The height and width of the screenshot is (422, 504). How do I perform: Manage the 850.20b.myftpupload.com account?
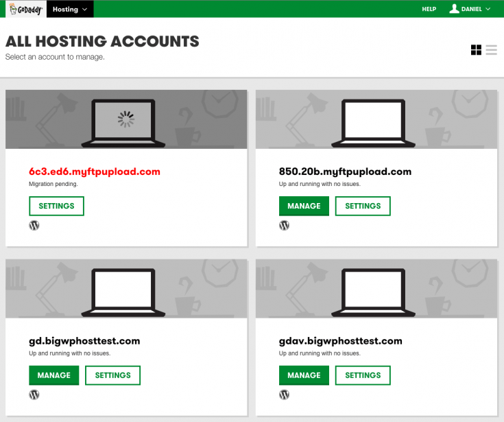304,206
